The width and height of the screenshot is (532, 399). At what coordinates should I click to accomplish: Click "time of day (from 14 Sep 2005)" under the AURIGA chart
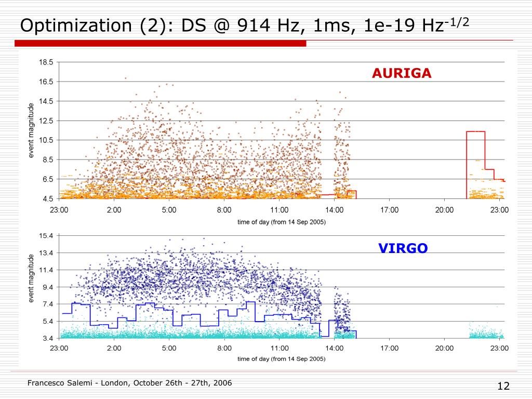click(281, 222)
